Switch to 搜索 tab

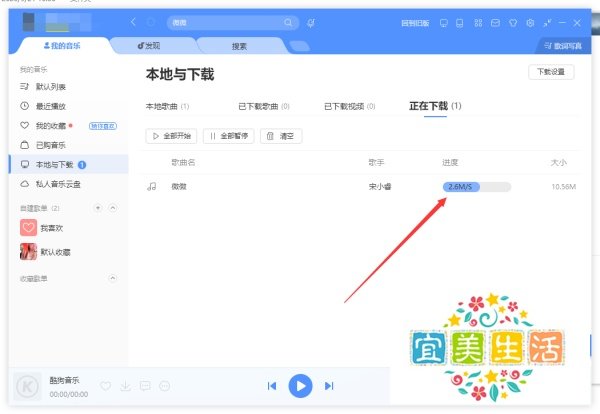tap(239, 46)
